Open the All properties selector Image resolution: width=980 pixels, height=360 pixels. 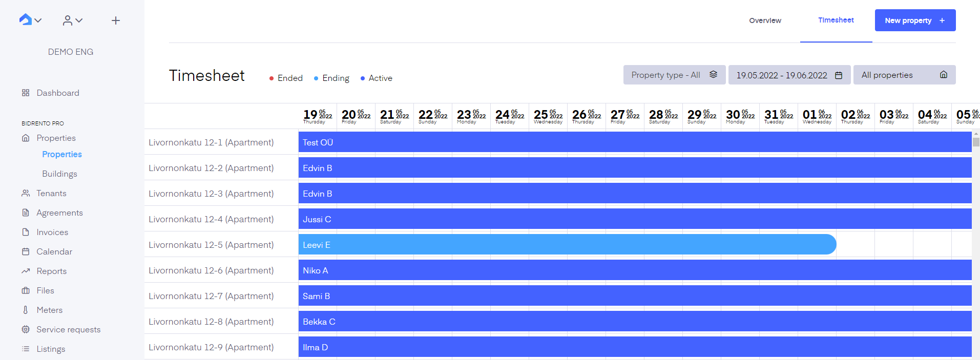[904, 75]
